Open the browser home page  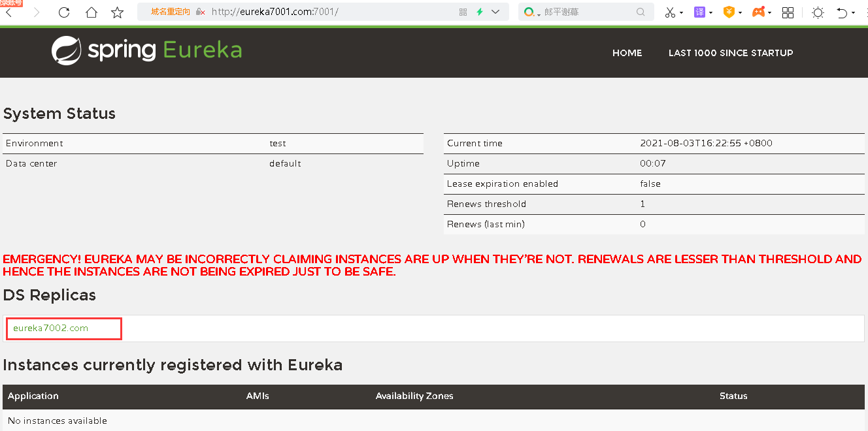(x=91, y=12)
